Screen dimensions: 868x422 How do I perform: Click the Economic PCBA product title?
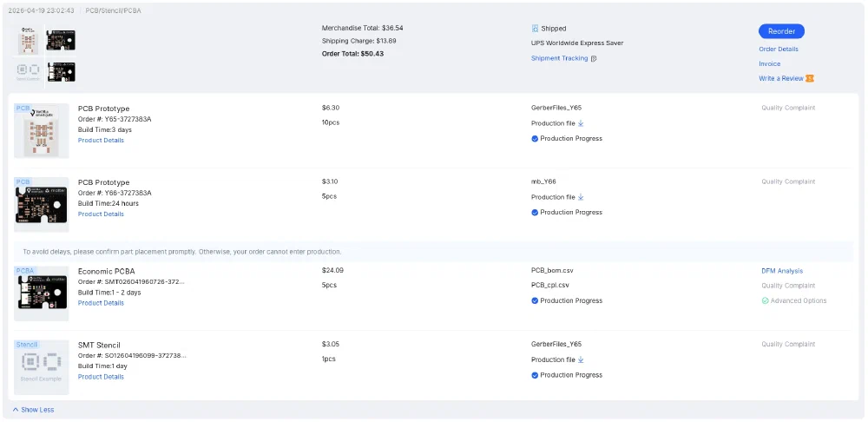point(106,272)
